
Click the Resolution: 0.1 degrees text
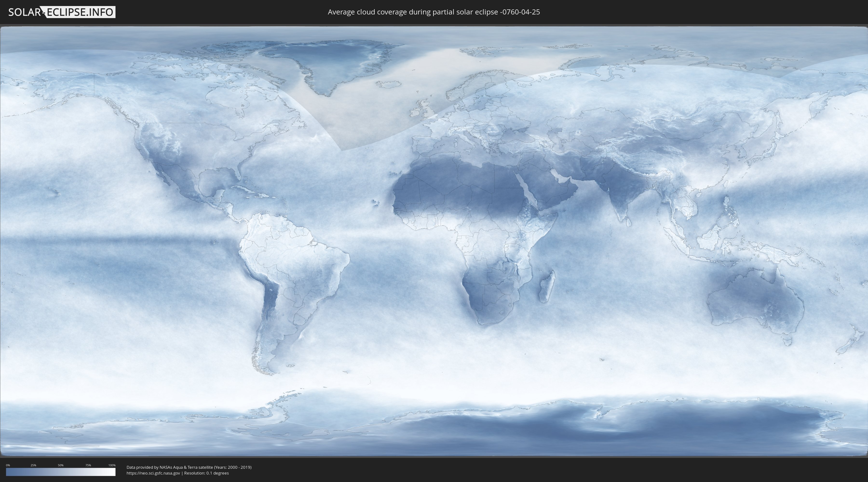click(x=206, y=473)
